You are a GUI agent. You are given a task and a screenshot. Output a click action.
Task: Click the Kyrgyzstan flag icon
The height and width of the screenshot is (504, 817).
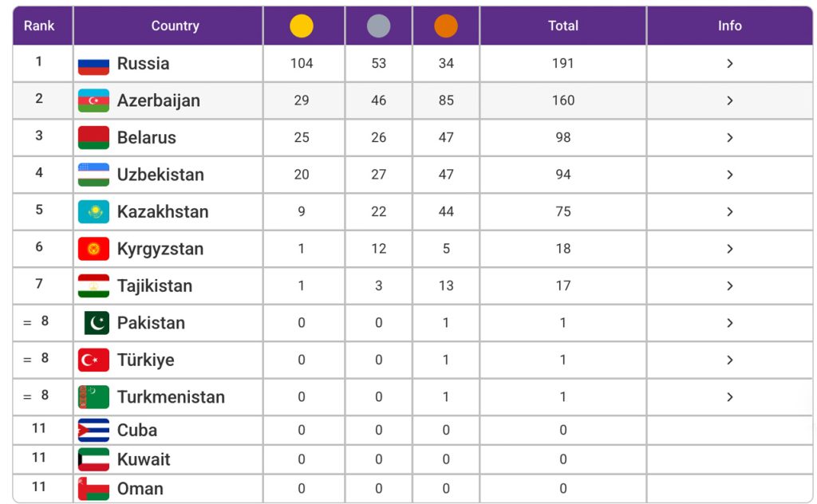[93, 249]
